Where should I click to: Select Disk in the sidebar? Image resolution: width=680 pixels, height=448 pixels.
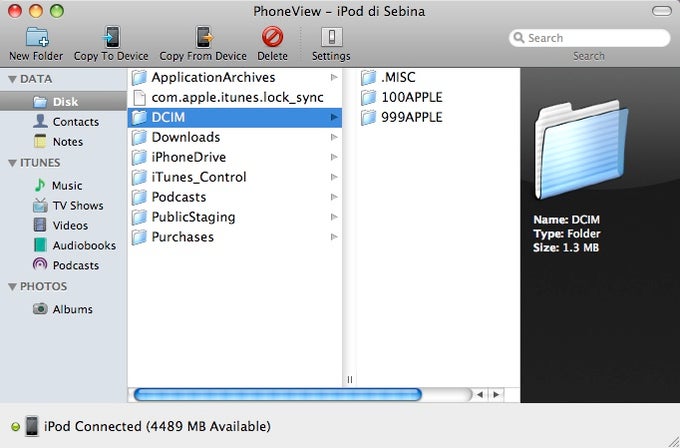pos(63,101)
